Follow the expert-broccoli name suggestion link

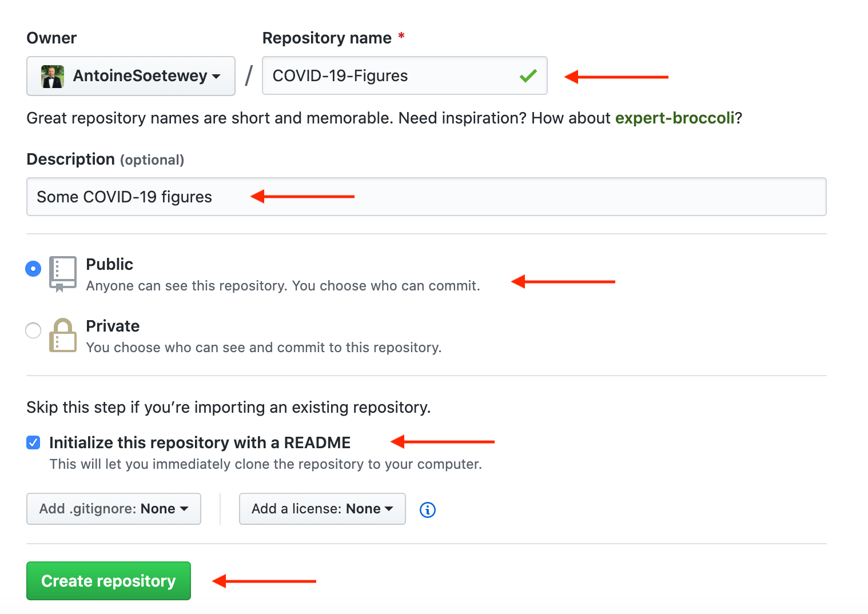(674, 118)
